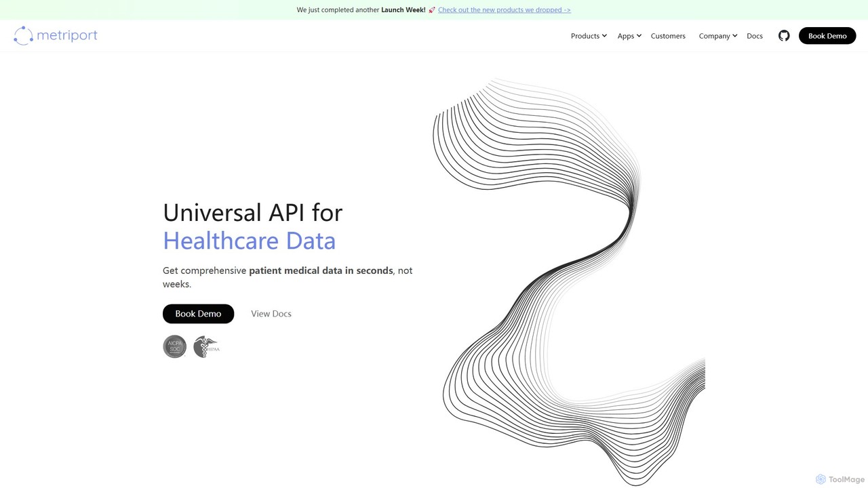Follow the View Docs link
Screen dimensions: 868x488
271,314
